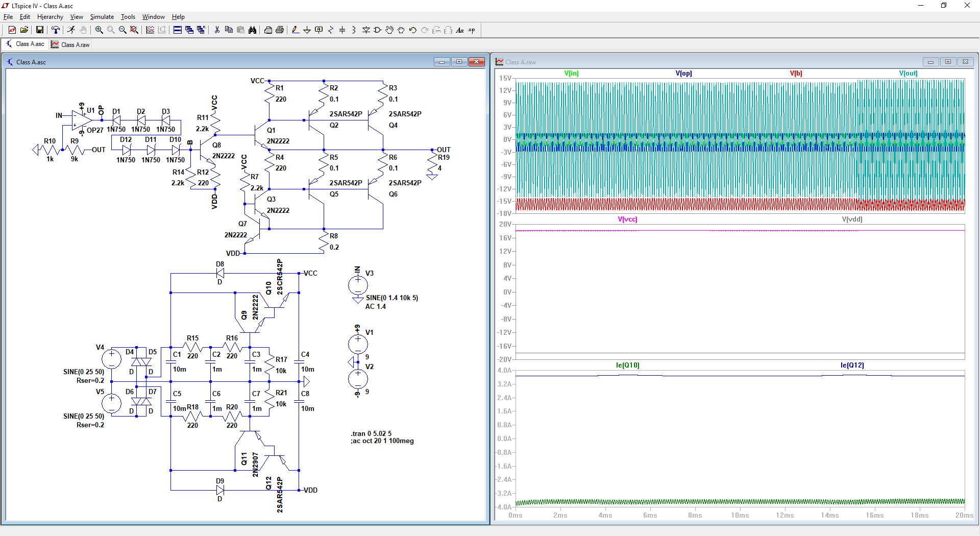The image size is (980, 536).
Task: Place a Ground symbol from the toolbar
Action: pos(307,30)
